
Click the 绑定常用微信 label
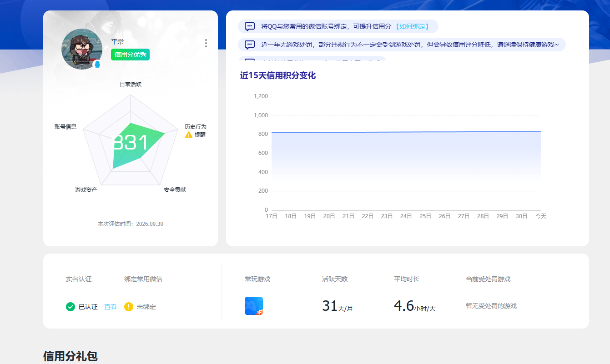pyautogui.click(x=143, y=279)
